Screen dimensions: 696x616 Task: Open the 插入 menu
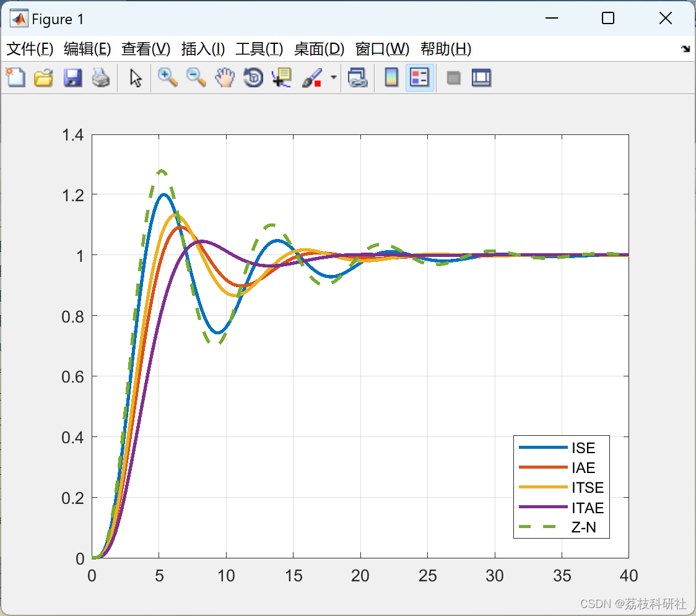pos(202,49)
